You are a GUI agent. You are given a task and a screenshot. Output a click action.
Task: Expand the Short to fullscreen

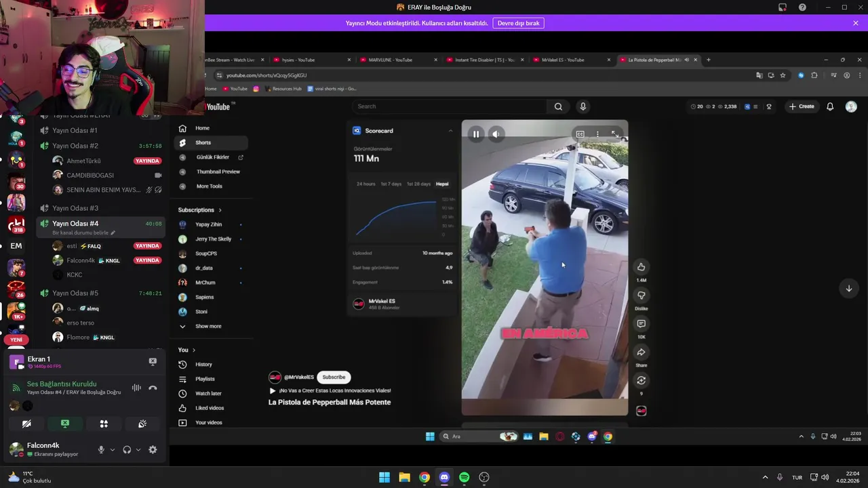(x=614, y=134)
